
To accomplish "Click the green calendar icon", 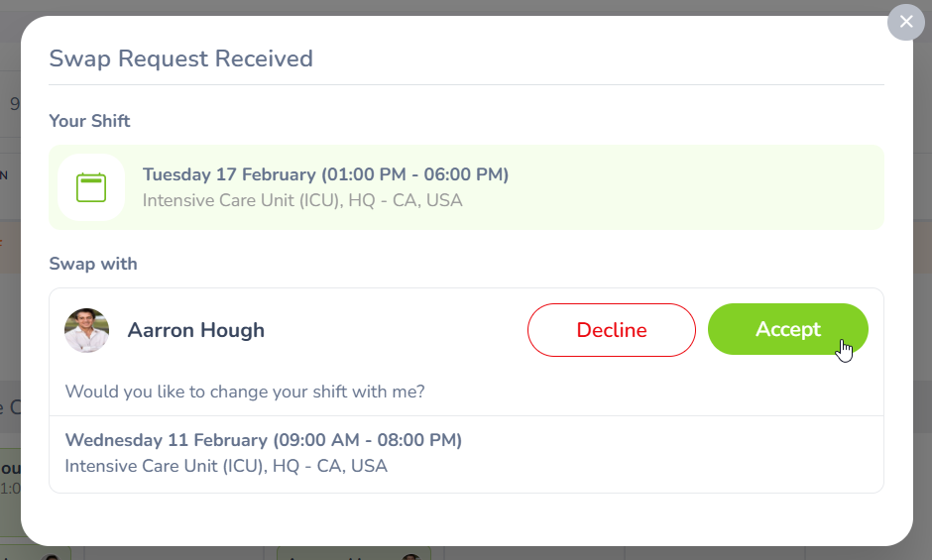I will coord(91,187).
